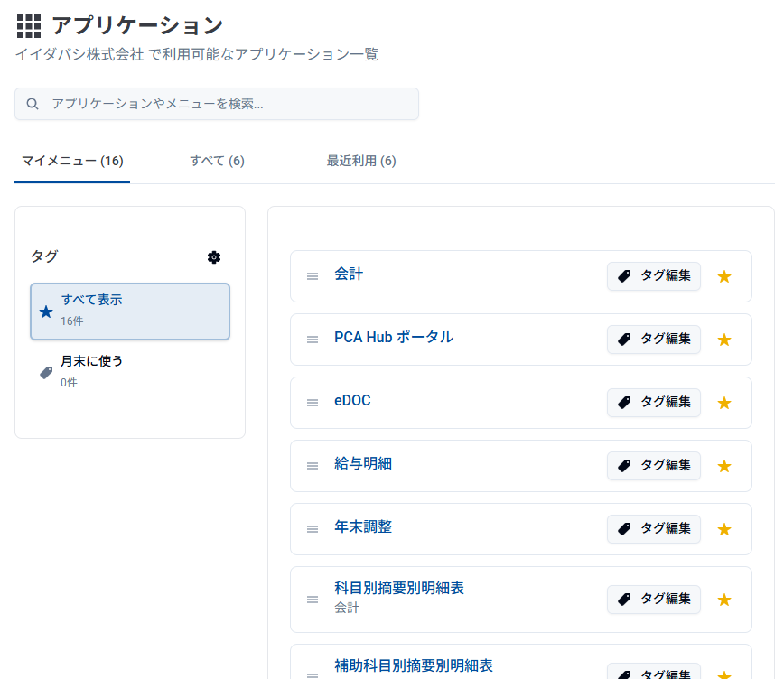
Task: Click the magnifier icon in the search bar
Action: (33, 104)
